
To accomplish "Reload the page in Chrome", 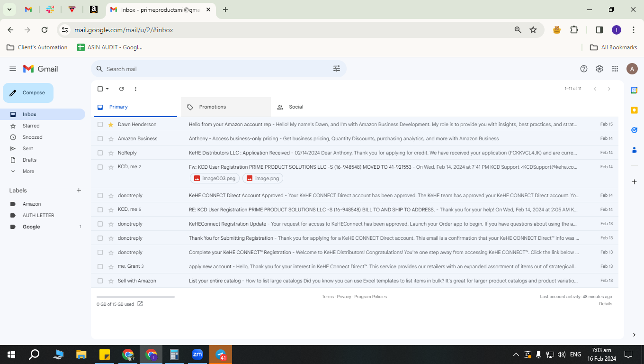I will [x=45, y=30].
